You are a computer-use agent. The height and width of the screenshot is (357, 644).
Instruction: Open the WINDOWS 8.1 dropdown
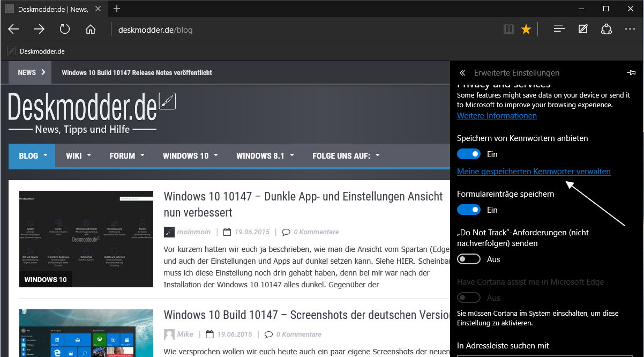265,156
